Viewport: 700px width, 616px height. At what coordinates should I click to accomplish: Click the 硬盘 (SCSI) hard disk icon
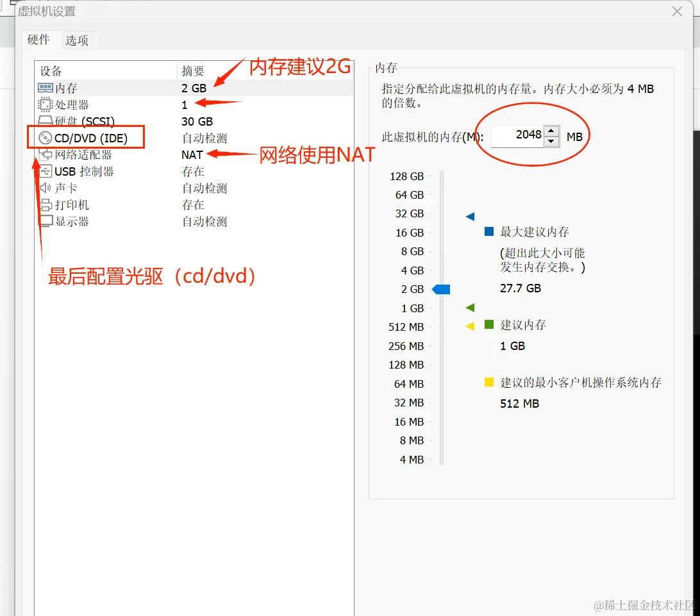[46, 121]
